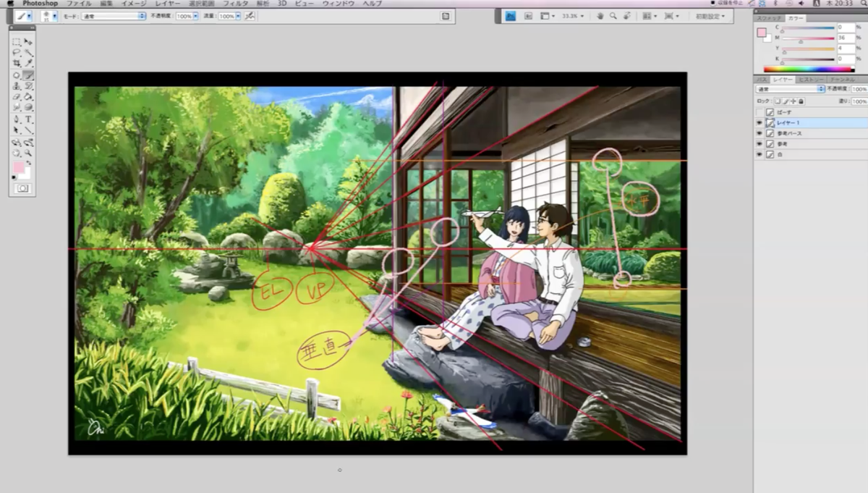The image size is (868, 493).
Task: Select the Type tool
Action: (28, 119)
